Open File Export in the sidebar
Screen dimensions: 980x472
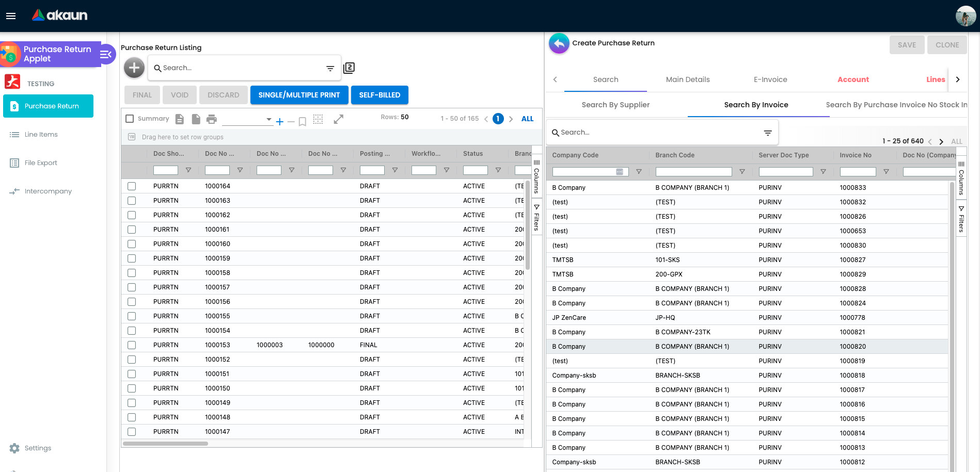pos(34,163)
